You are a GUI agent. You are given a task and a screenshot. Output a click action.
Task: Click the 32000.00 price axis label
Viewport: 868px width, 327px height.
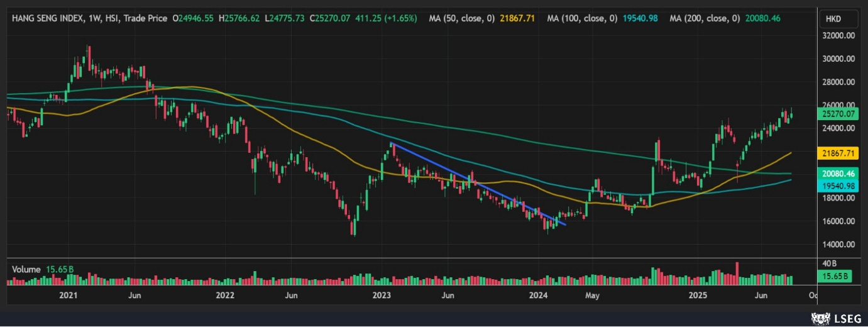tap(839, 36)
